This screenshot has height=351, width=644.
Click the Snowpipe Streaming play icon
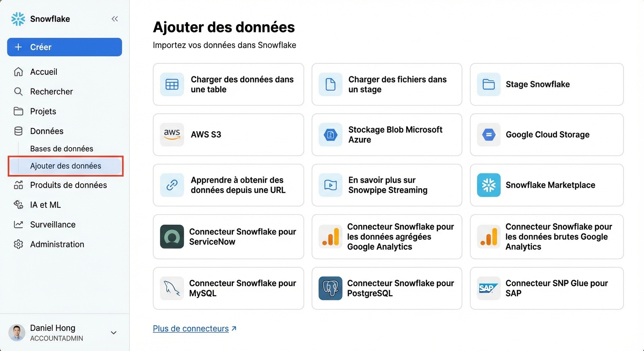330,185
